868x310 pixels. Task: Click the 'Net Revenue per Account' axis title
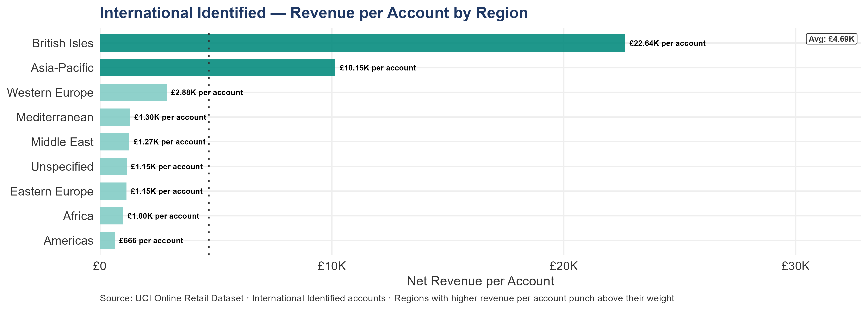click(480, 281)
